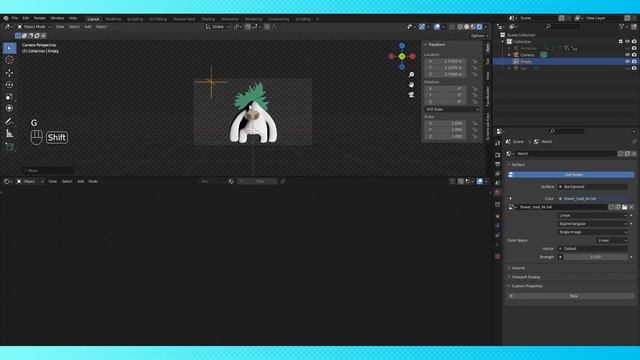Toggle X-ray in viewport header

(x=452, y=27)
